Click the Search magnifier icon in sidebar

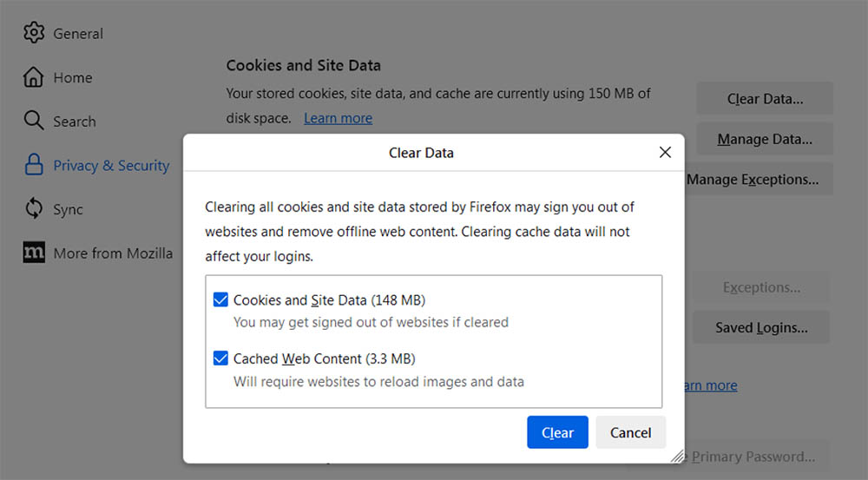pos(34,120)
